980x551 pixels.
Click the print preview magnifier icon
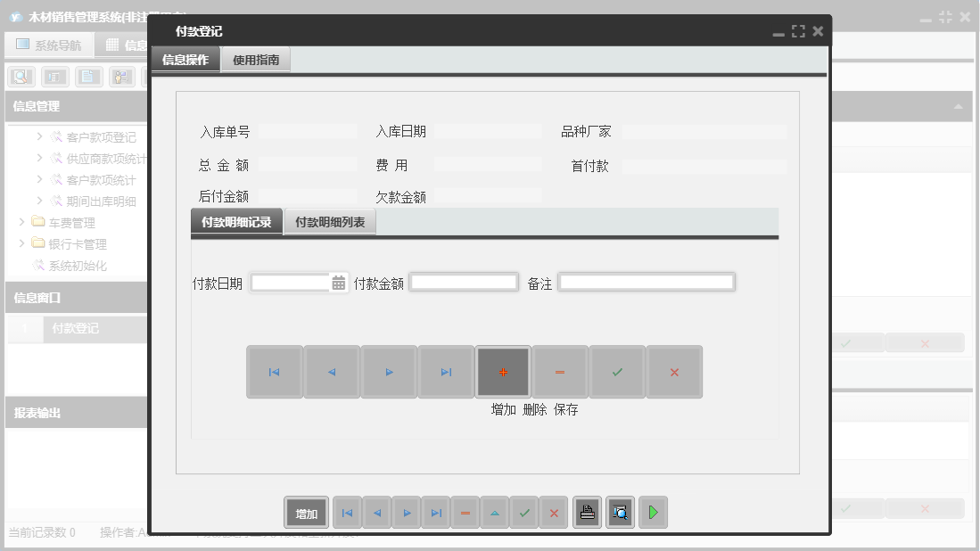coord(620,512)
